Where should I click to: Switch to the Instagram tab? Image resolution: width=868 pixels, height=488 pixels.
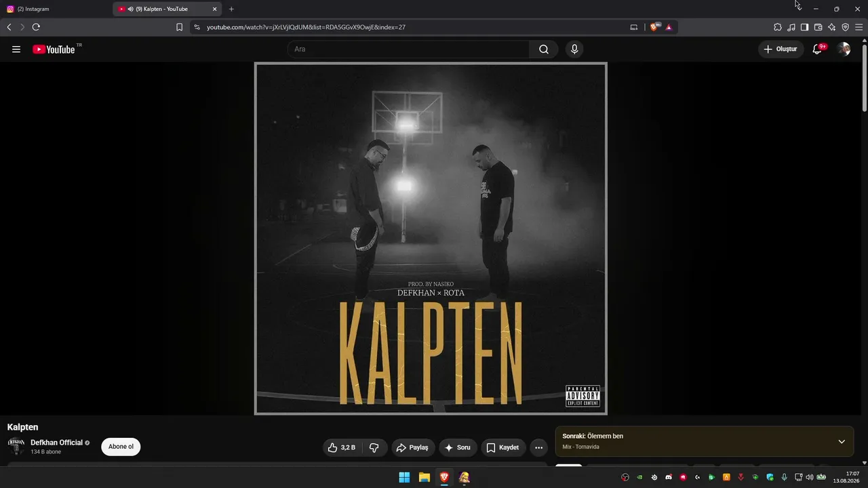[x=56, y=9]
